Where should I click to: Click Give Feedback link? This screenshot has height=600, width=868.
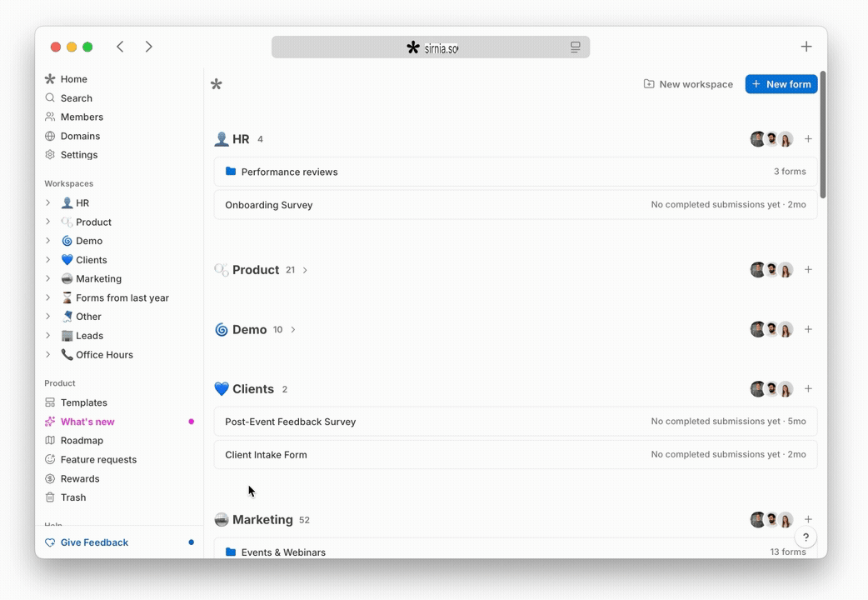point(94,542)
